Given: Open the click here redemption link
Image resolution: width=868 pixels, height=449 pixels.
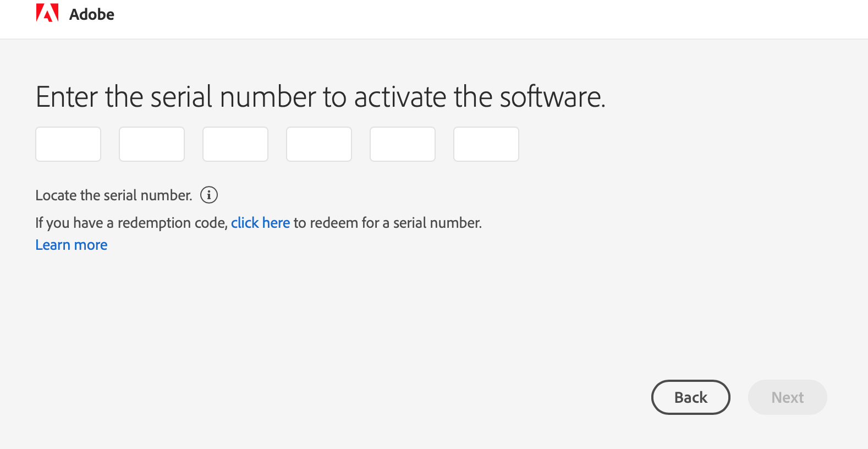Looking at the screenshot, I should (x=260, y=223).
